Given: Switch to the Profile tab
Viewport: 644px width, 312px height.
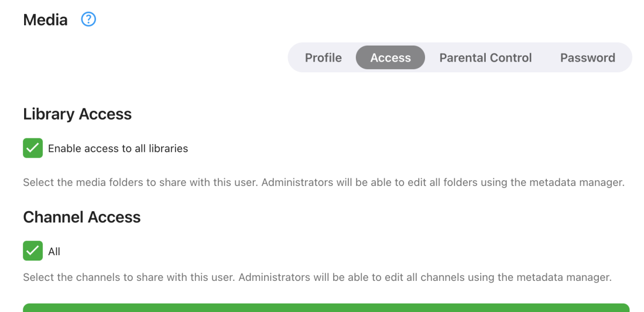Looking at the screenshot, I should [x=323, y=58].
